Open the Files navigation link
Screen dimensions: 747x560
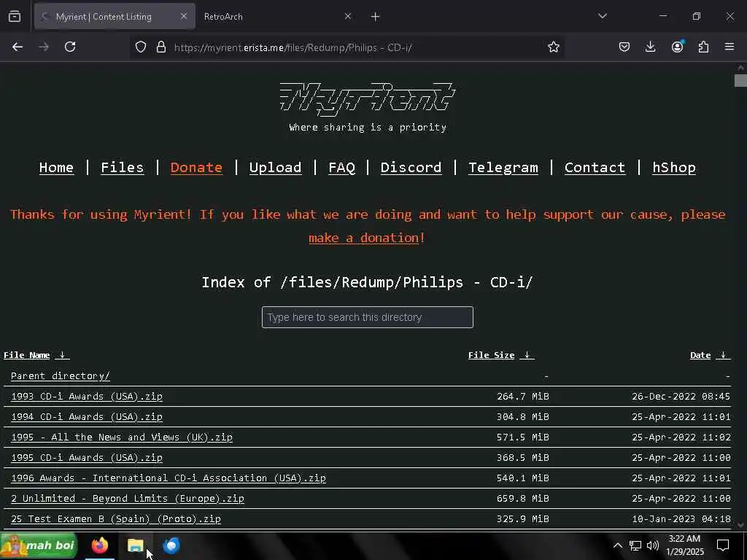[x=122, y=168]
